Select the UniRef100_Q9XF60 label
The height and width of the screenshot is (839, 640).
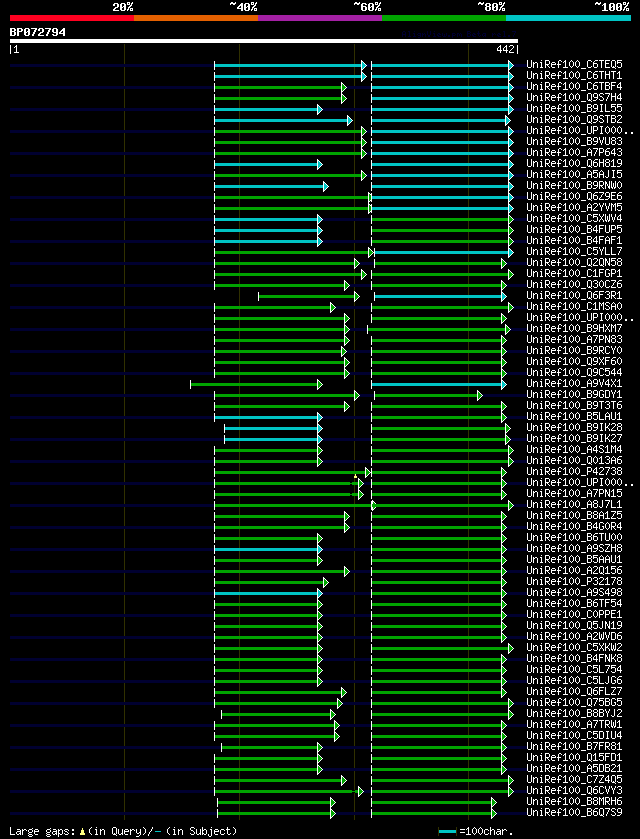[x=574, y=361]
